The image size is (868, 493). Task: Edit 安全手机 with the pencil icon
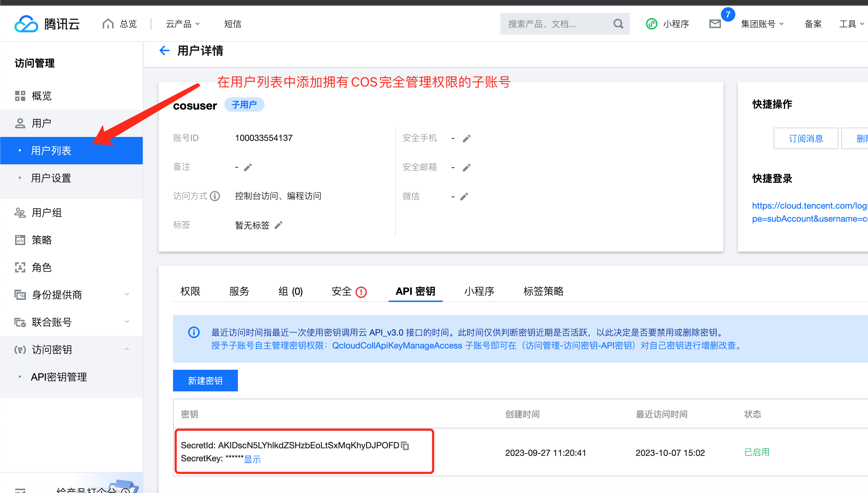467,138
